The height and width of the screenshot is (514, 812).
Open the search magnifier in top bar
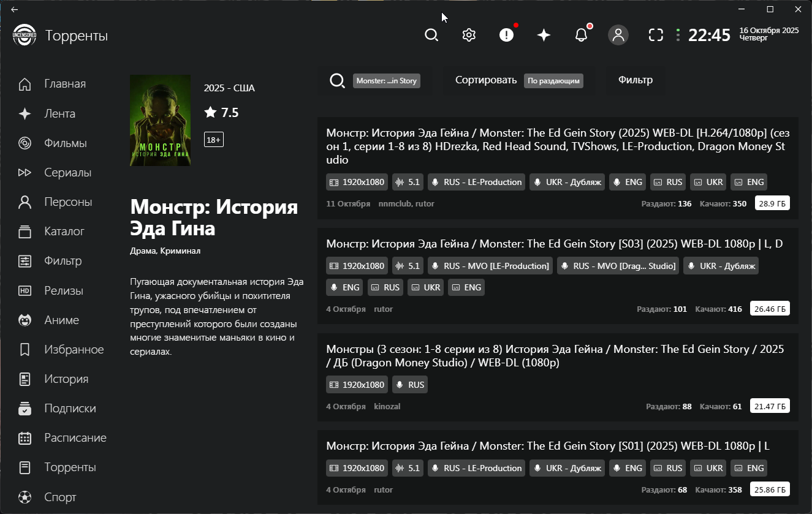coord(431,35)
